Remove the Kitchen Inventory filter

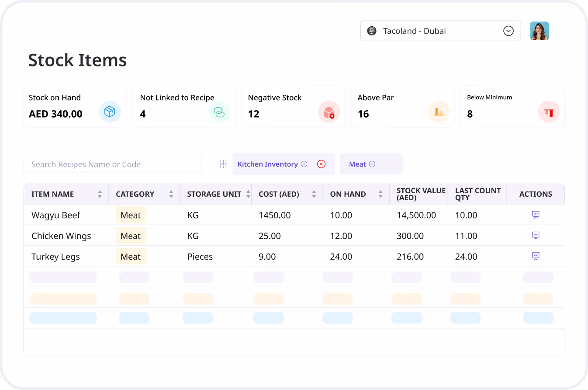pyautogui.click(x=322, y=164)
